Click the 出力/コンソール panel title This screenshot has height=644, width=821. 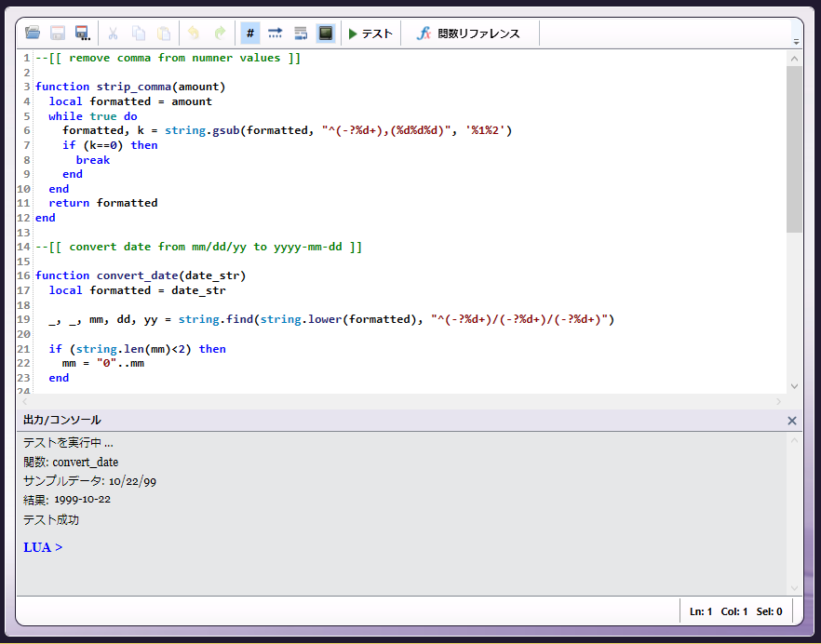[62, 420]
